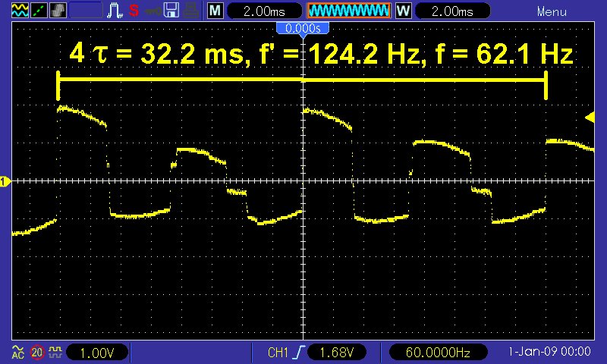Toggle the AC coupling indicator

17,353
